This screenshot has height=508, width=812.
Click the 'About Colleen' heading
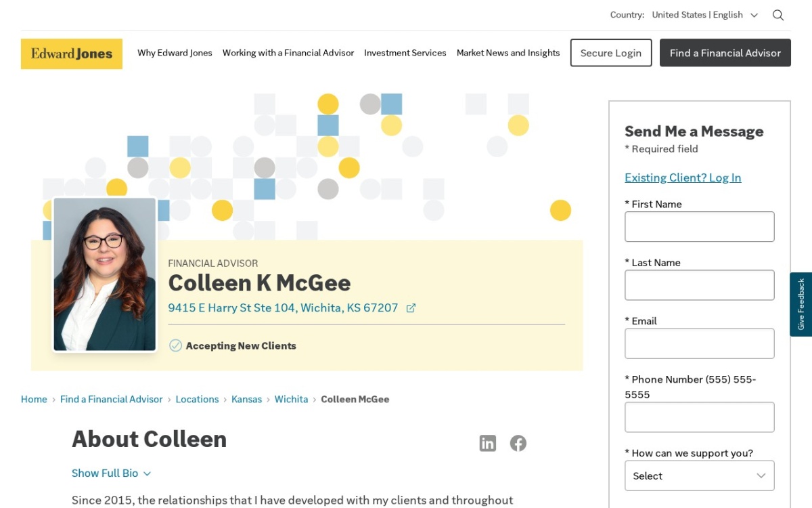pyautogui.click(x=150, y=440)
